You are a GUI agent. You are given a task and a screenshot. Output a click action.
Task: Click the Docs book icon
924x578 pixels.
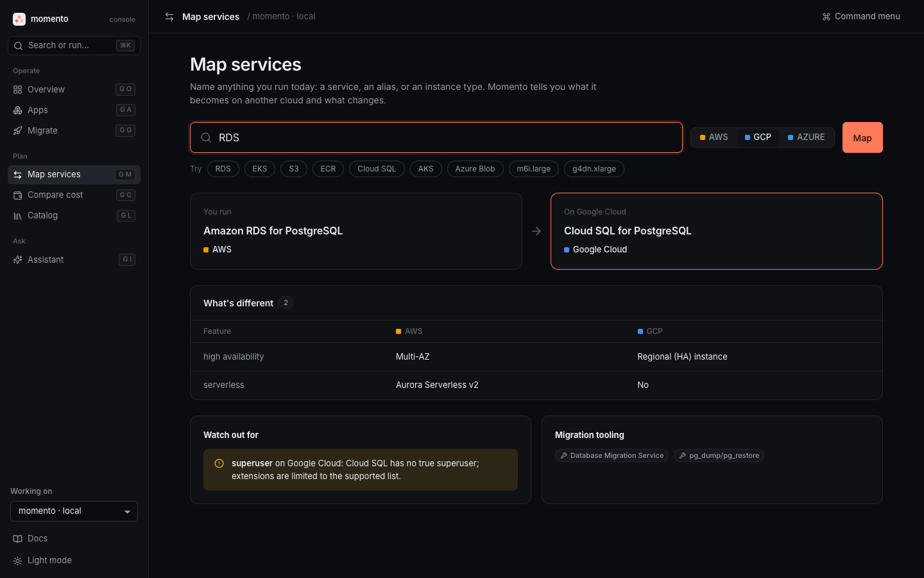17,539
